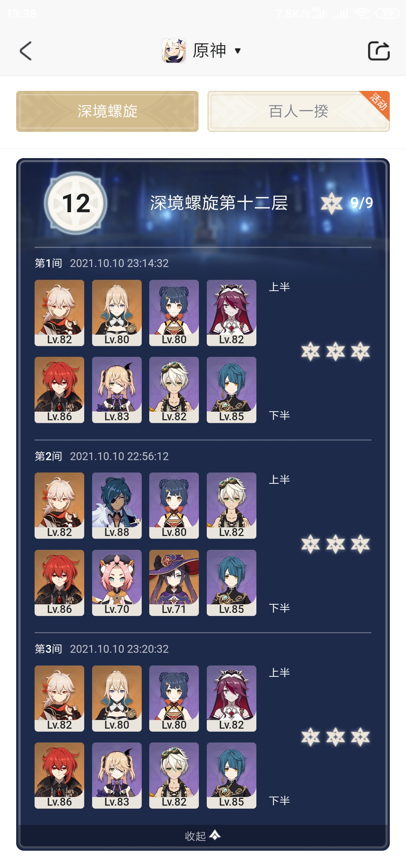Tap the 9/9 star total icon
Image resolution: width=406 pixels, height=868 pixels.
point(332,203)
